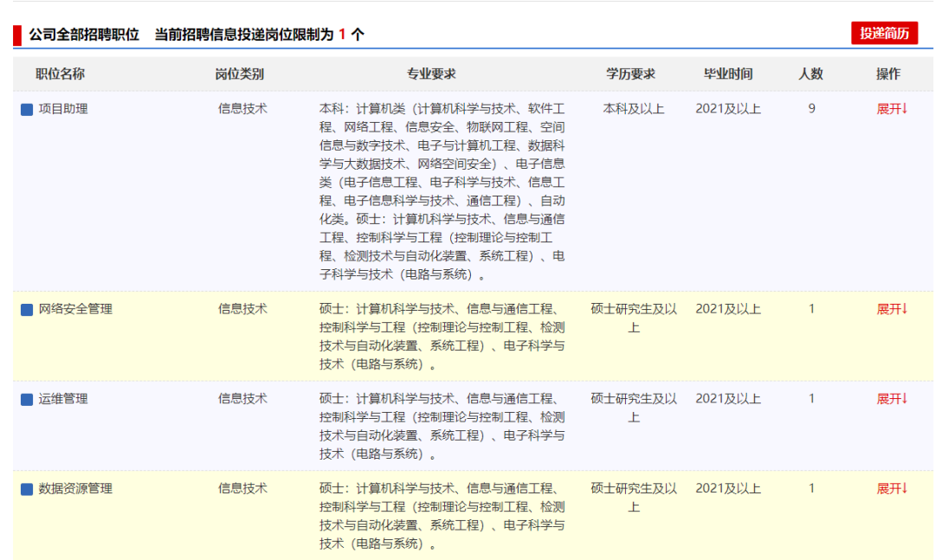Click the 操作 column header
The height and width of the screenshot is (560, 935).
click(888, 74)
